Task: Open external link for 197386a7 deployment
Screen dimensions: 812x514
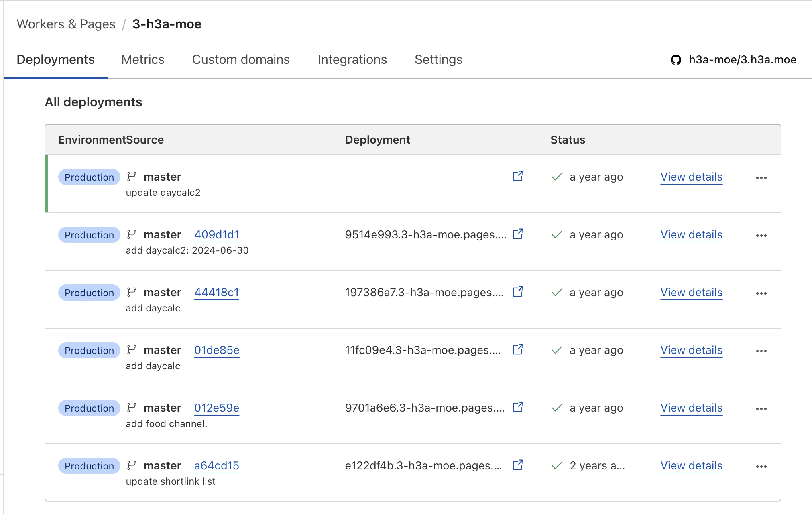Action: tap(518, 292)
